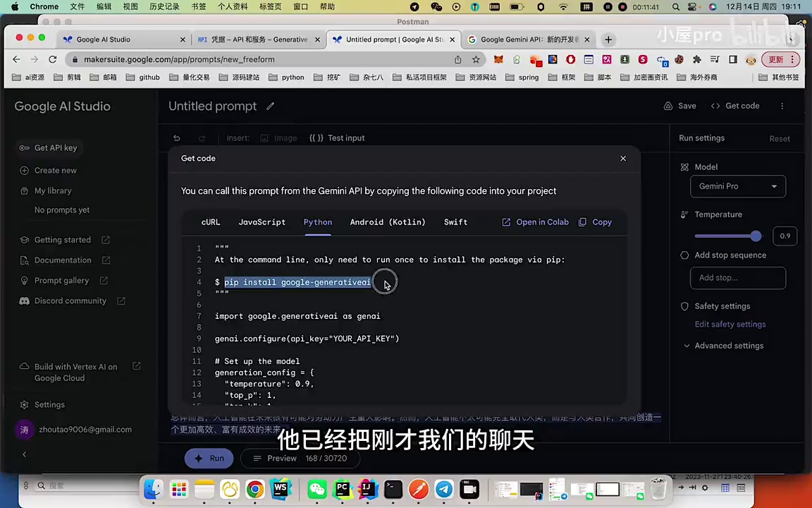The width and height of the screenshot is (812, 508).
Task: Collapse the left sidebar with the chevron
Action: point(24,454)
